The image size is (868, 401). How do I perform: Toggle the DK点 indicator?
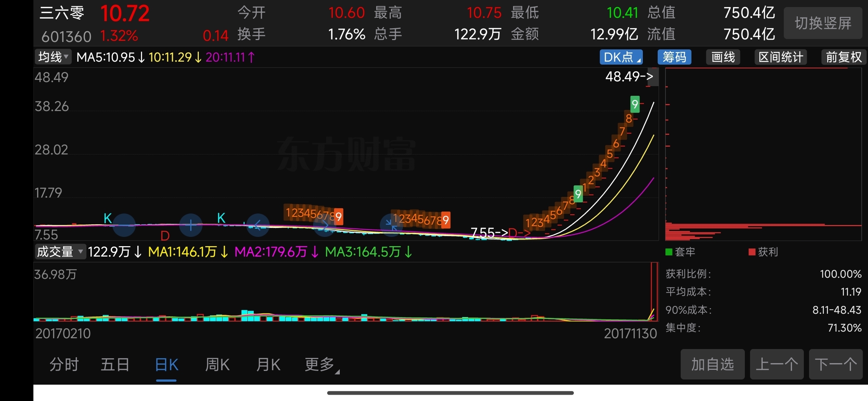pyautogui.click(x=621, y=57)
